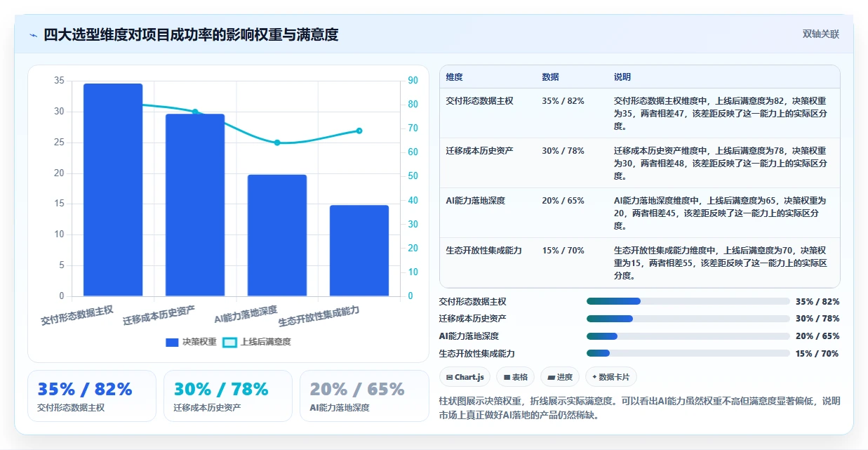This screenshot has height=450, width=868.
Task: Click the 交付形态数据主权 bar in chart
Action: 113,190
